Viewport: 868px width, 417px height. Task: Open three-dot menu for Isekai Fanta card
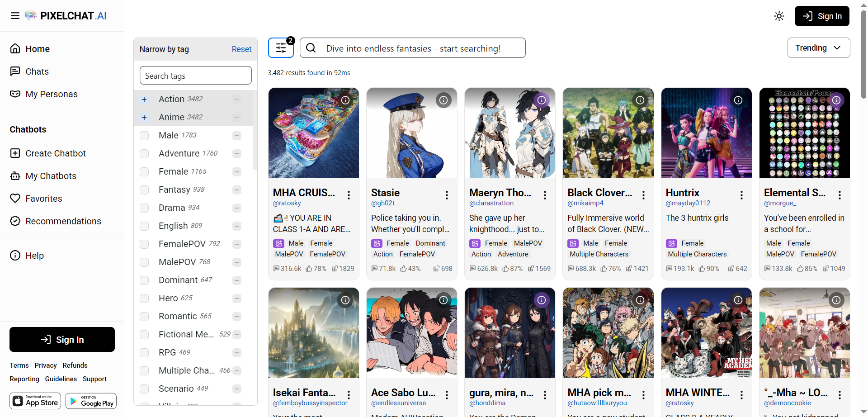[349, 395]
